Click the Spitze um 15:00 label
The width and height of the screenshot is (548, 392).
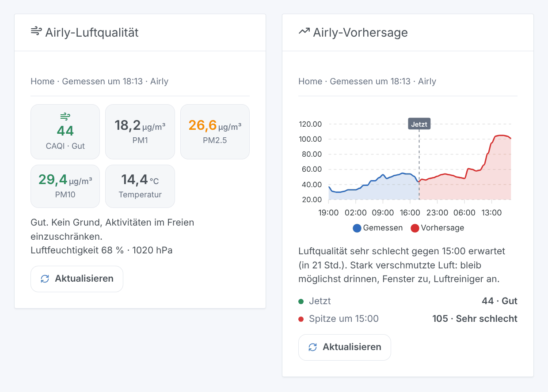tap(344, 319)
